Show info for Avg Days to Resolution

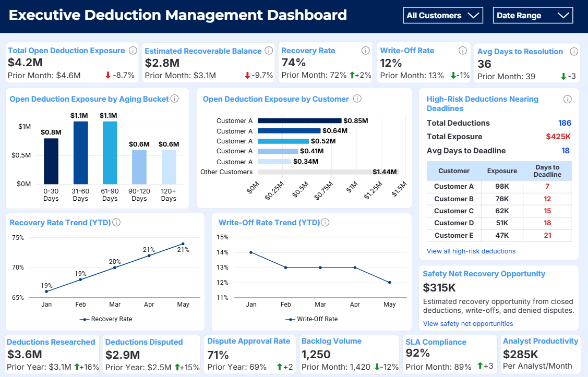pyautogui.click(x=574, y=51)
